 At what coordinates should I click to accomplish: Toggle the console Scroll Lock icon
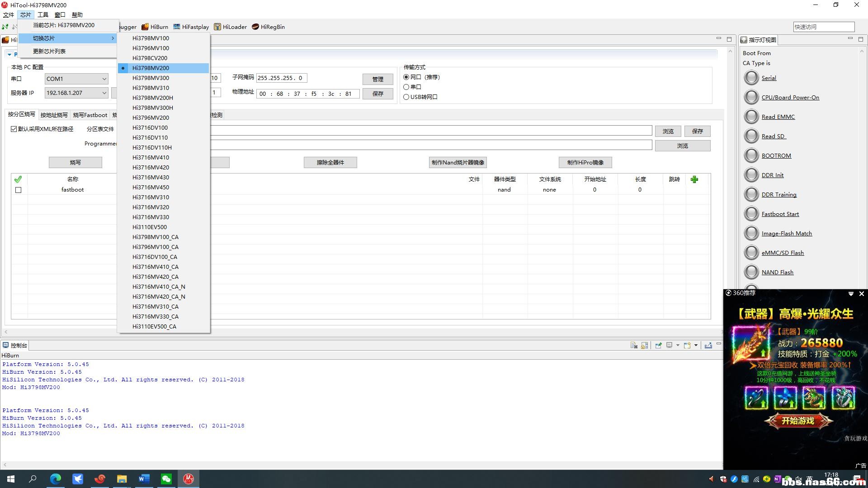tap(645, 345)
